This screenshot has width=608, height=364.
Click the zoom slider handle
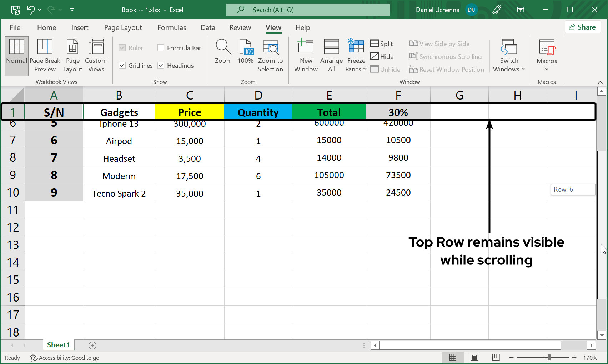point(549,358)
